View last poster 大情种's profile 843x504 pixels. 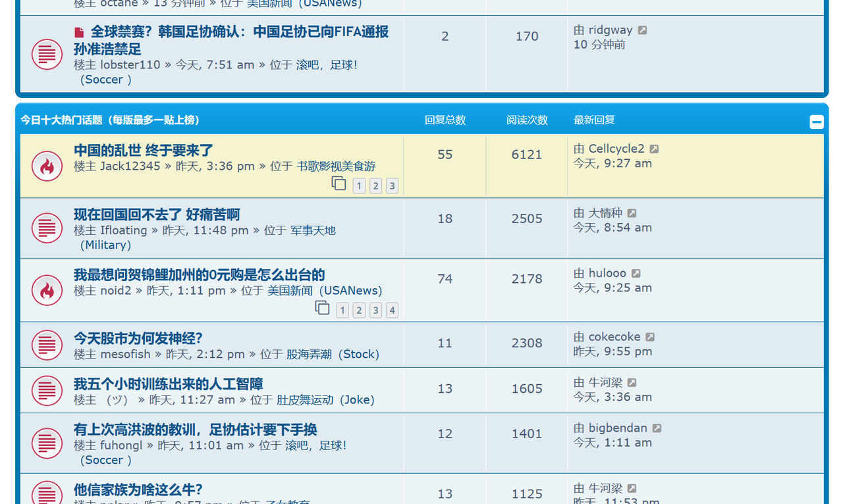[605, 213]
